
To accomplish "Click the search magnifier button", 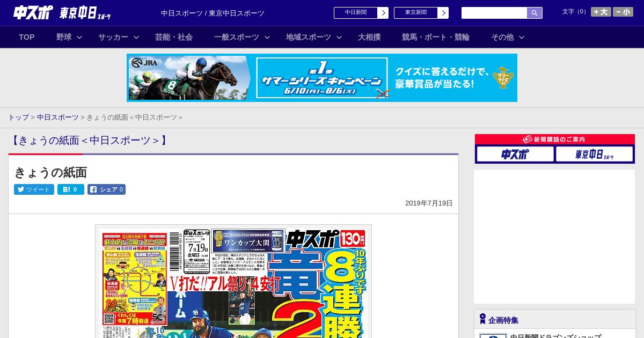I will 535,13.
